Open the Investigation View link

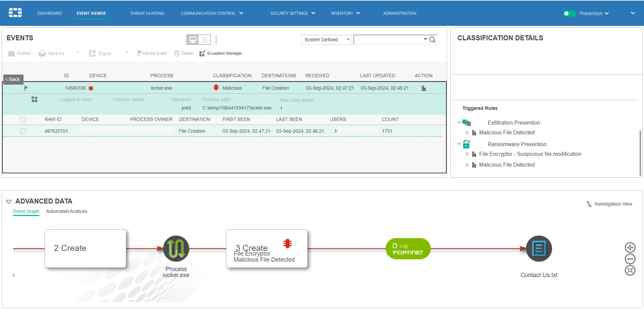point(613,204)
